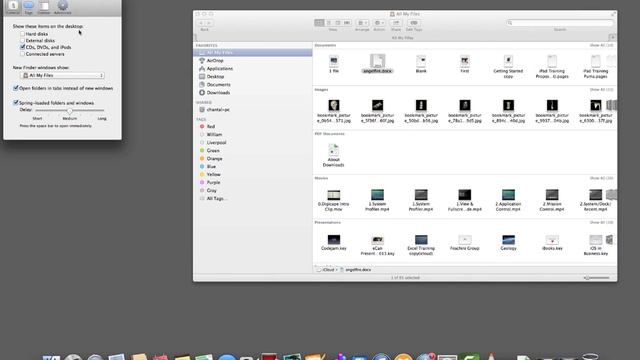
Task: Select the Blank document file
Action: 421,64
